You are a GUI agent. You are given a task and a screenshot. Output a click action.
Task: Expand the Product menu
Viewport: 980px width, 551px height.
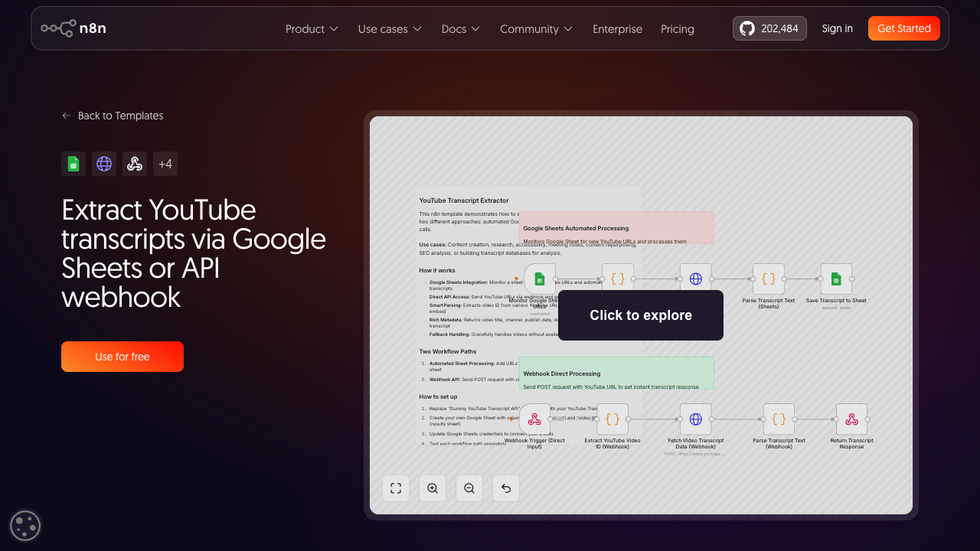coord(312,29)
